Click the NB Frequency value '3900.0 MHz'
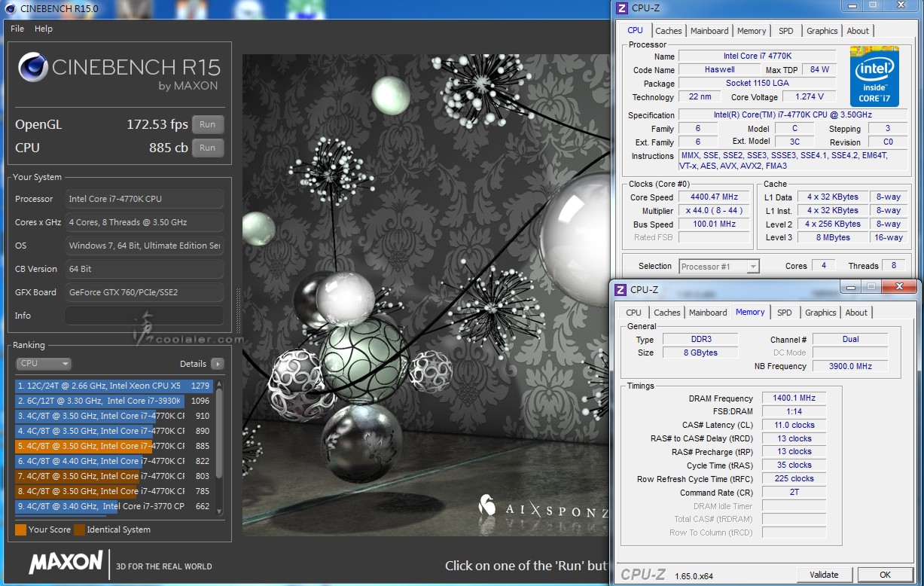The height and width of the screenshot is (586, 924). [x=850, y=367]
